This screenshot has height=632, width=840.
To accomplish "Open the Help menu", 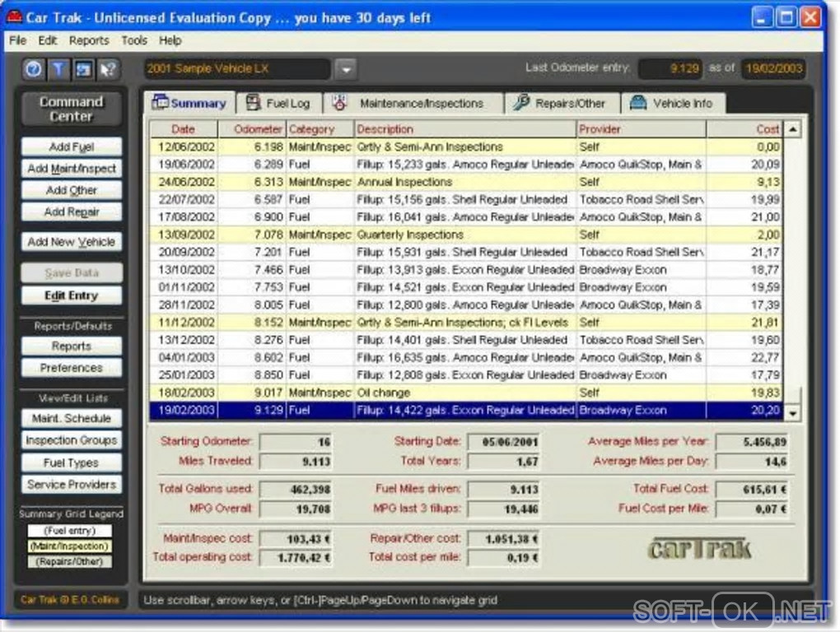I will [x=170, y=40].
